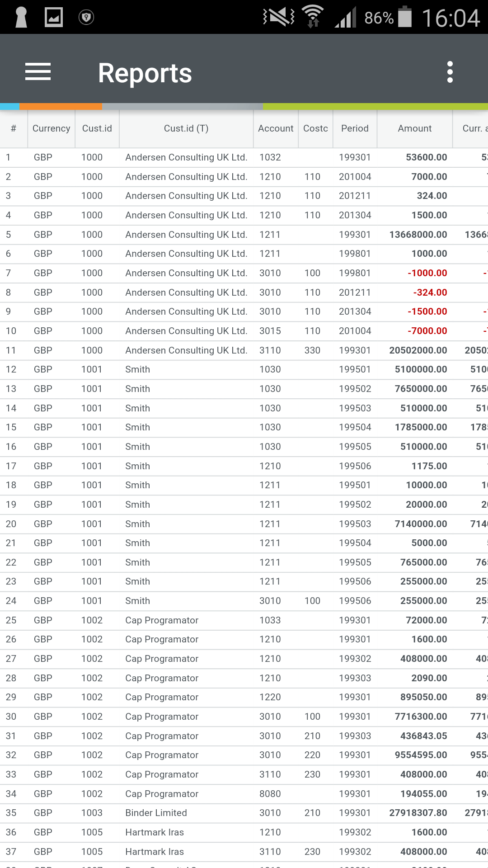
Task: Open the three-dot overflow menu
Action: (x=450, y=72)
